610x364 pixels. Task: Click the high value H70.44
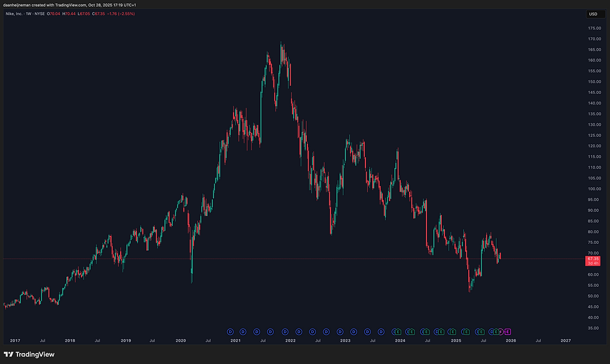click(69, 14)
